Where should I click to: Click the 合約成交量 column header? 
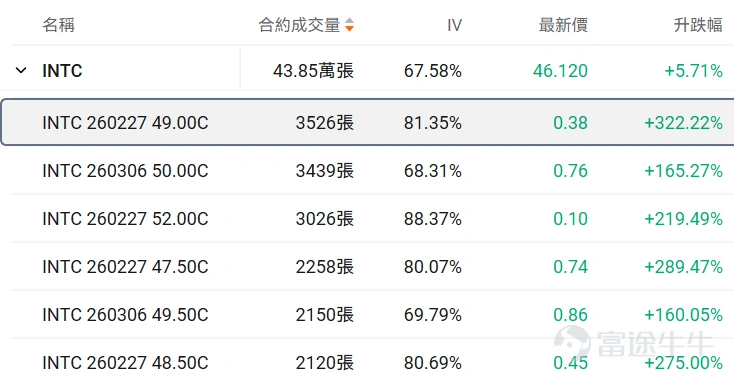click(x=299, y=25)
